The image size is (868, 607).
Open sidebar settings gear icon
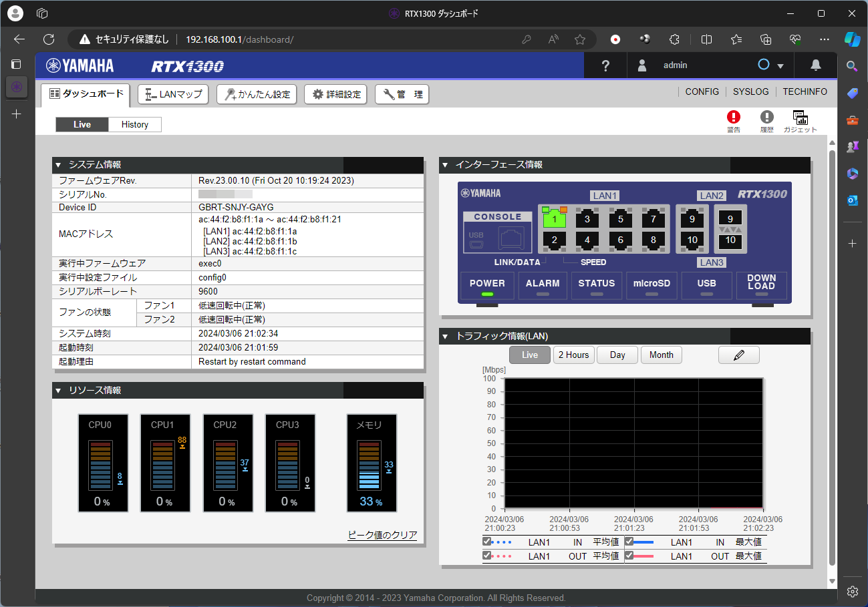(x=852, y=591)
